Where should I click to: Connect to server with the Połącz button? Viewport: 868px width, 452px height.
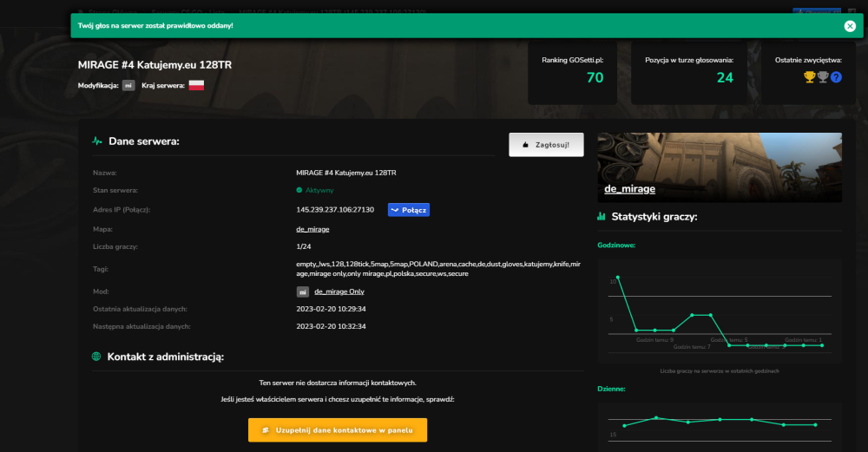(409, 210)
